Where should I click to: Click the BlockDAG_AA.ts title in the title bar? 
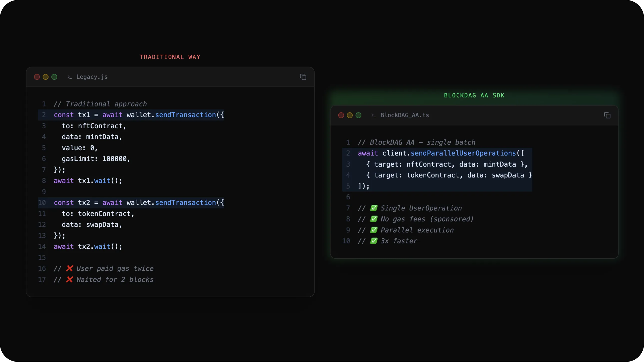(x=405, y=115)
